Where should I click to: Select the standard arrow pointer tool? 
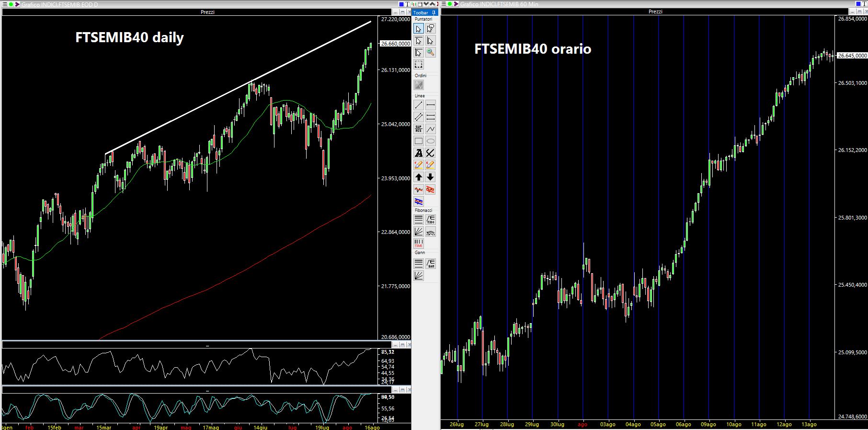[419, 29]
